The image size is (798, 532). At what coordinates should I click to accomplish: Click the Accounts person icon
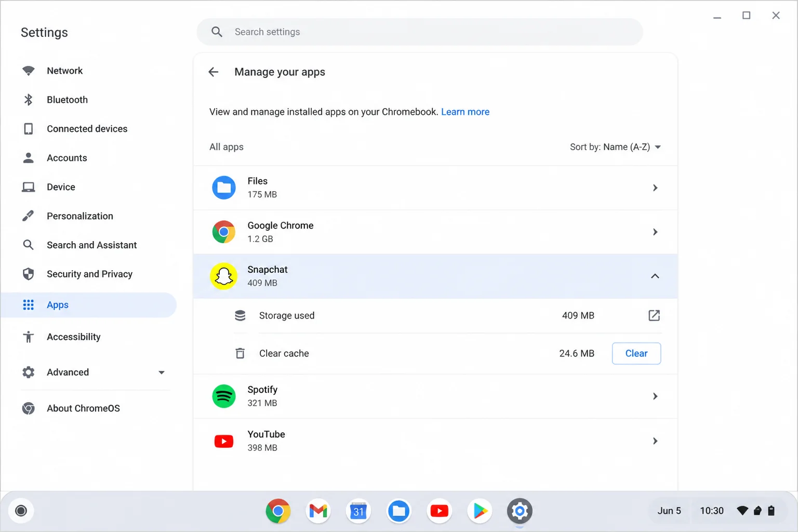tap(29, 158)
